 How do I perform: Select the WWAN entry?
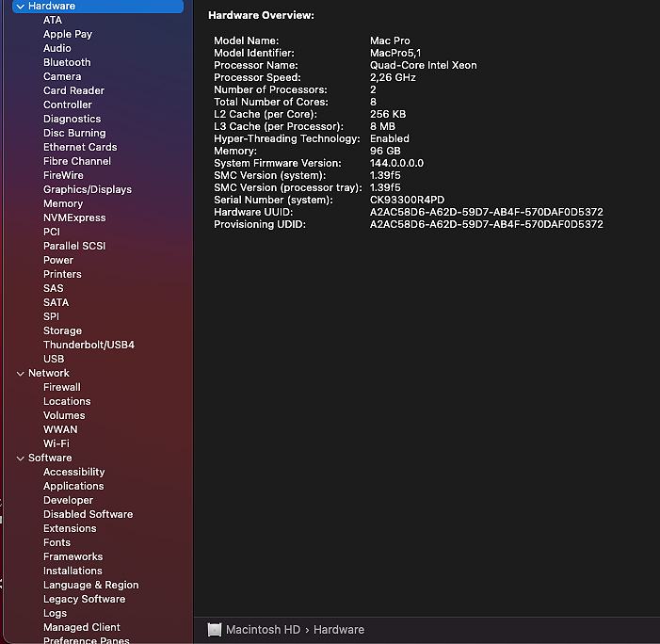pyautogui.click(x=60, y=429)
